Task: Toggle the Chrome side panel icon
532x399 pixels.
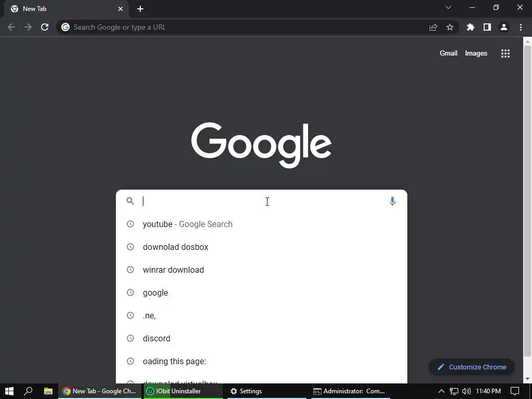Action: click(487, 27)
